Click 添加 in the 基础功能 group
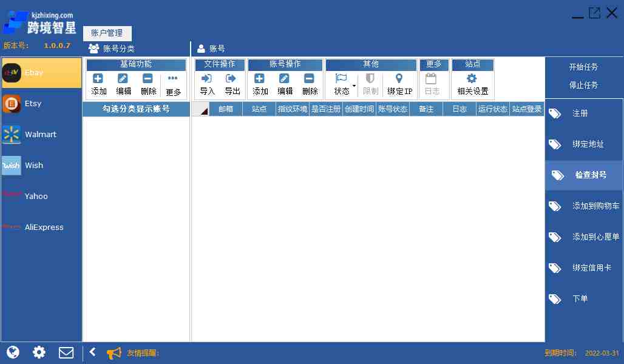The image size is (624, 364). 99,84
